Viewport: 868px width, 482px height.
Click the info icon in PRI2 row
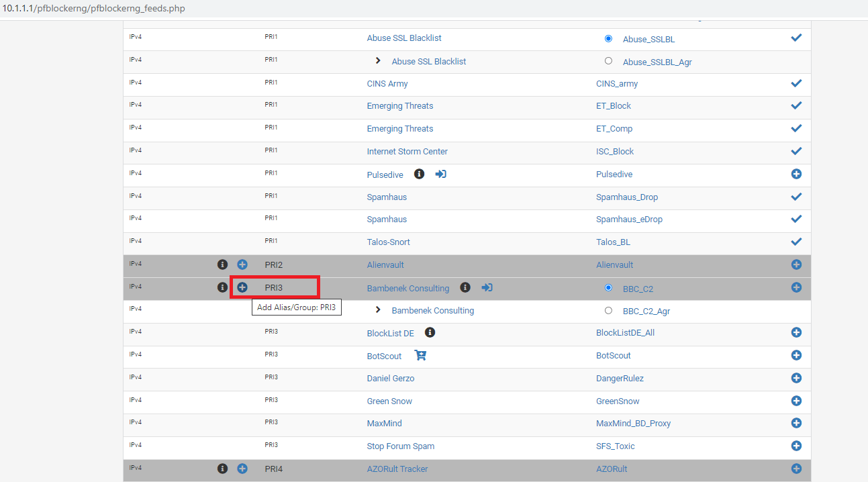click(222, 264)
